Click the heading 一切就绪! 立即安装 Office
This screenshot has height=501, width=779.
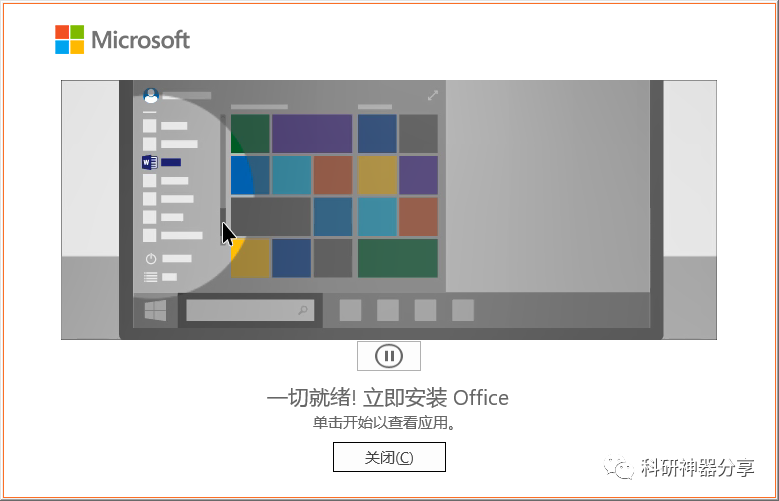388,398
